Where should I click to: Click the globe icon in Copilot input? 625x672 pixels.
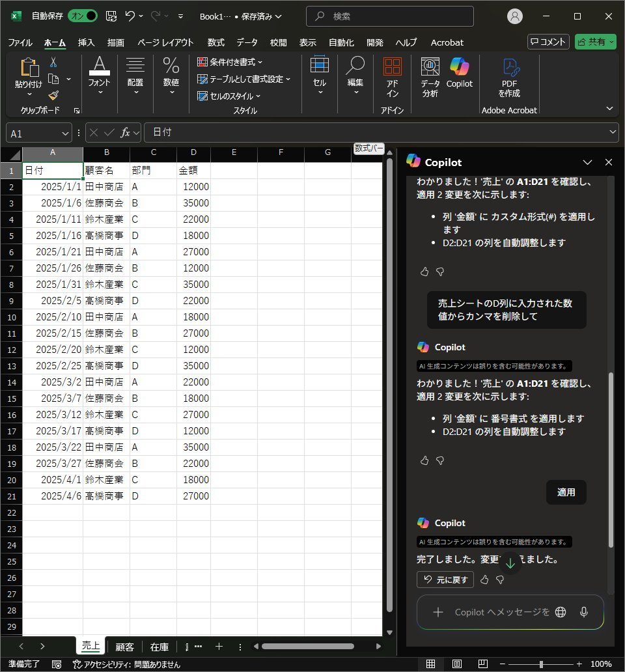click(x=561, y=612)
